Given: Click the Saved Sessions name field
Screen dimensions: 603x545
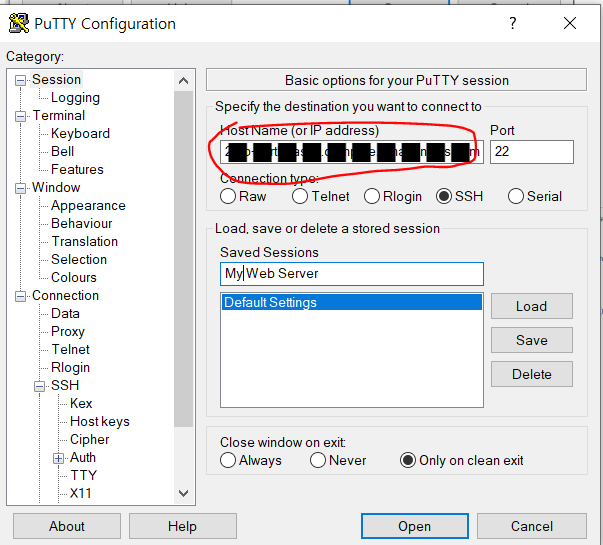Looking at the screenshot, I should coord(351,274).
